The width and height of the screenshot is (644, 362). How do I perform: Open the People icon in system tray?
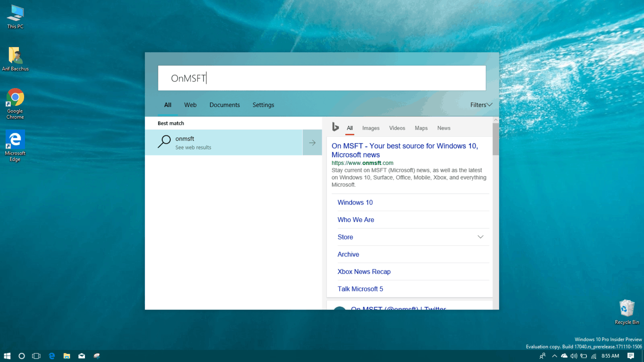pyautogui.click(x=543, y=356)
